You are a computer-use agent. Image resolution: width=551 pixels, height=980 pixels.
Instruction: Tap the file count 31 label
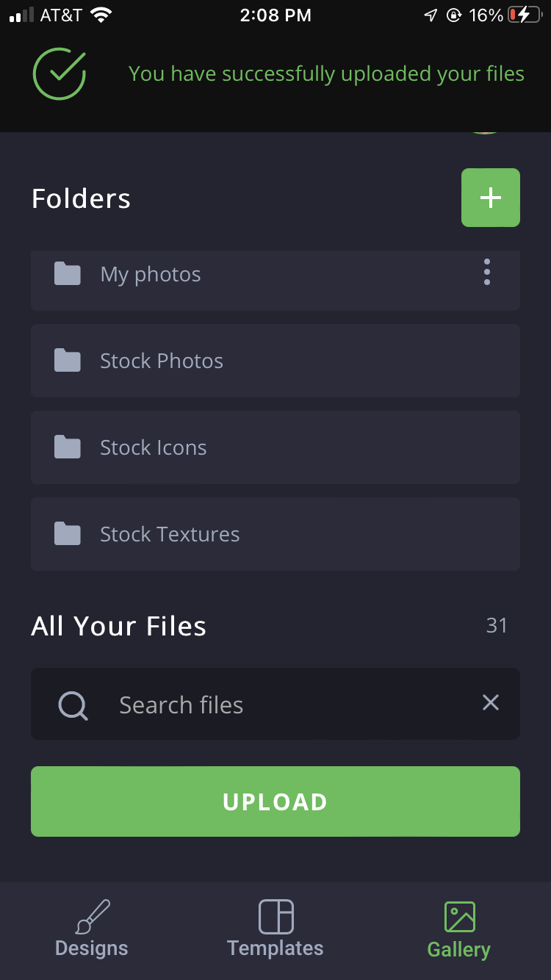(497, 625)
